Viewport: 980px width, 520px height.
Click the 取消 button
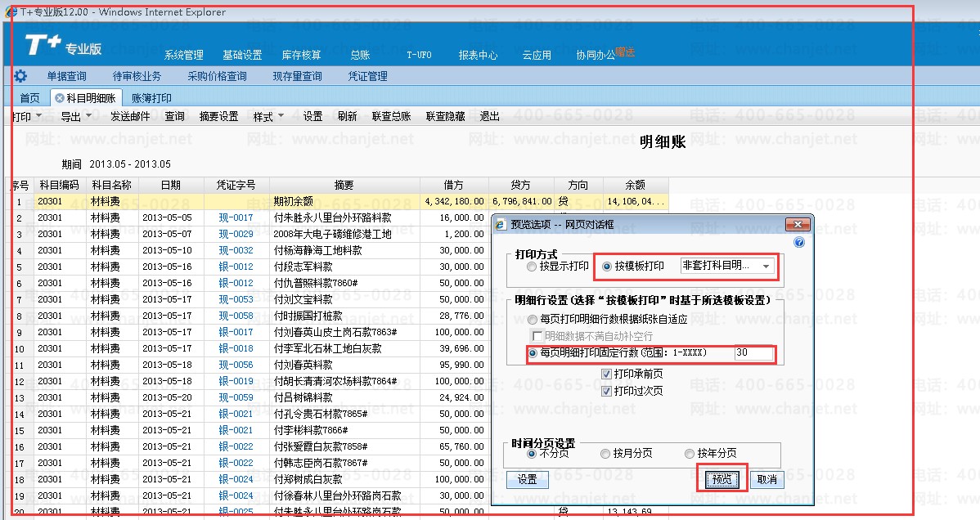pyautogui.click(x=766, y=479)
